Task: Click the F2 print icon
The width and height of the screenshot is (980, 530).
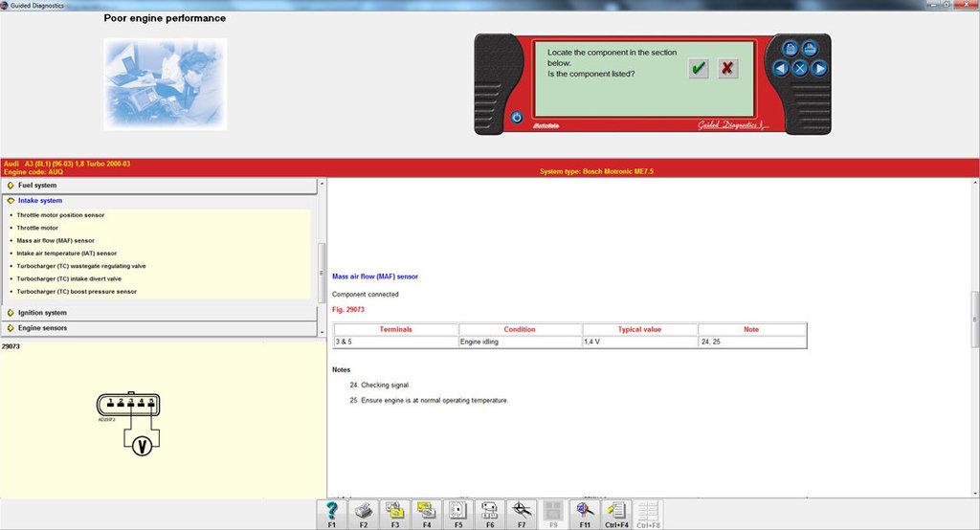Action: 364,511
